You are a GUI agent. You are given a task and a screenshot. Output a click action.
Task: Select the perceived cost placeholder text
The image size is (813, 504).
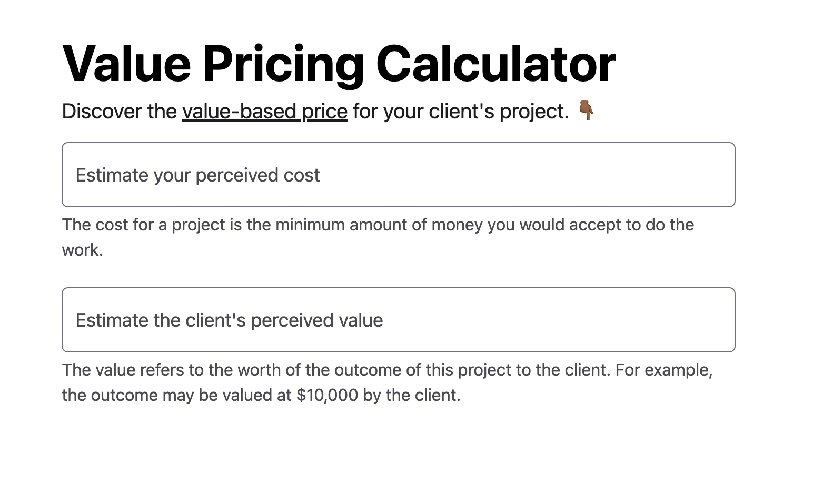coord(198,175)
